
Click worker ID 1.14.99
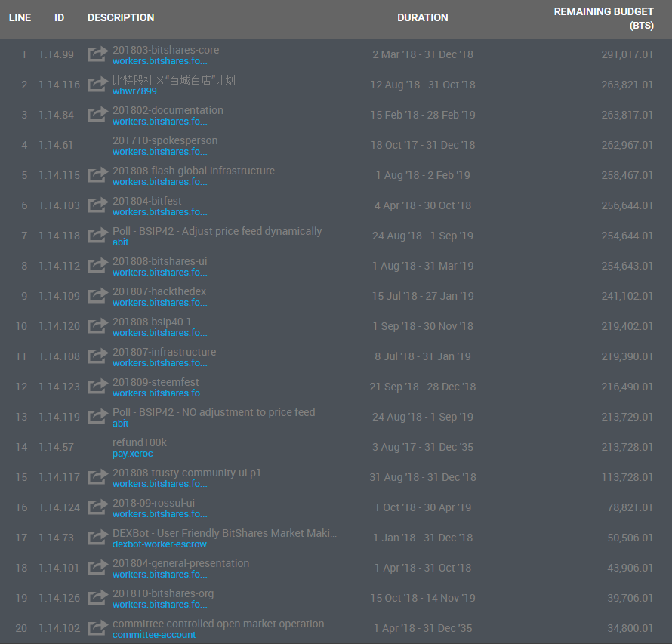[x=56, y=54]
